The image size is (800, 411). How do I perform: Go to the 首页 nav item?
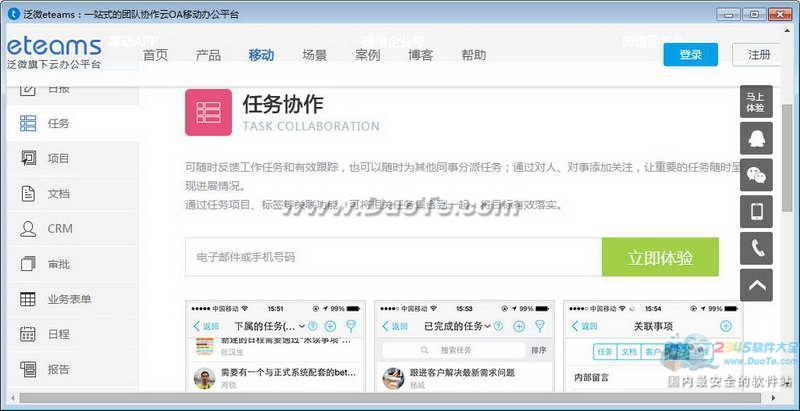[x=156, y=55]
